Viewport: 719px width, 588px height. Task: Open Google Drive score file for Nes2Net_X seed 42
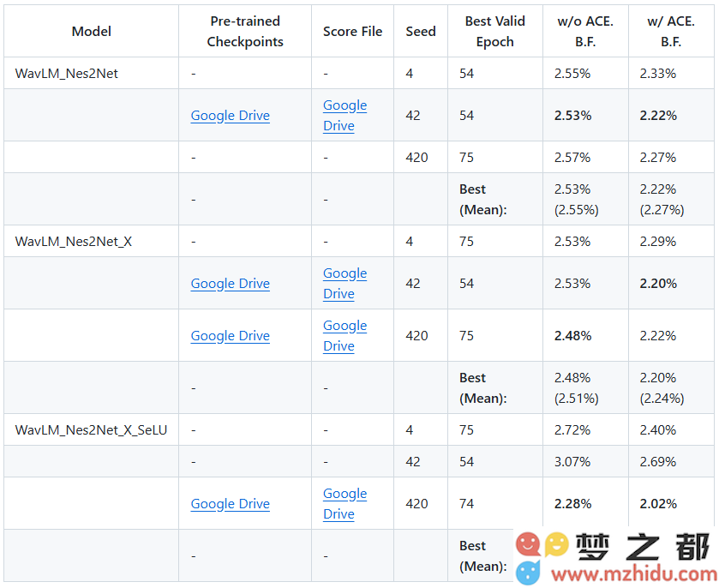[345, 284]
